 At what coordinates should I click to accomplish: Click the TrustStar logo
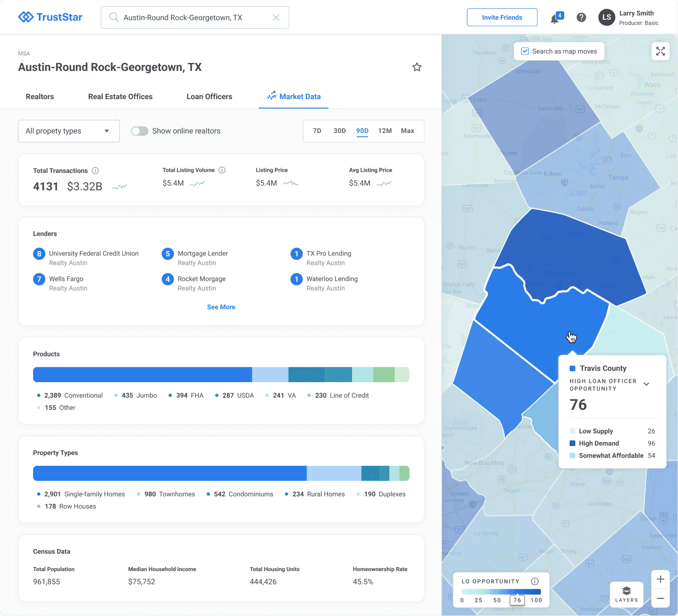(50, 17)
